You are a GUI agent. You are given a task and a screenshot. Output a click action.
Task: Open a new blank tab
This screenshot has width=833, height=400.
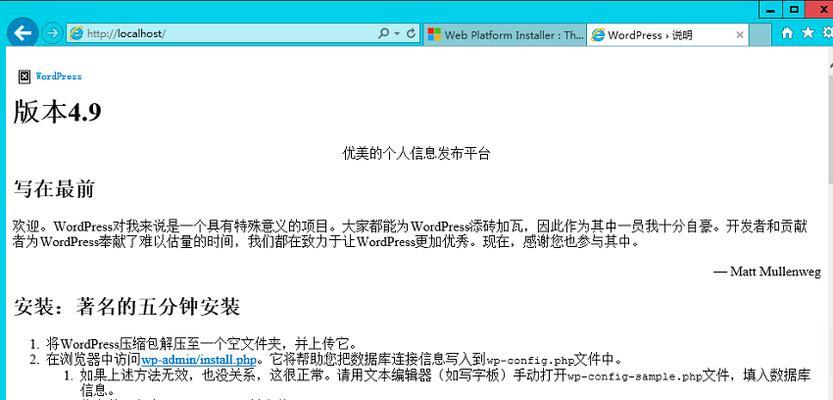[x=760, y=35]
